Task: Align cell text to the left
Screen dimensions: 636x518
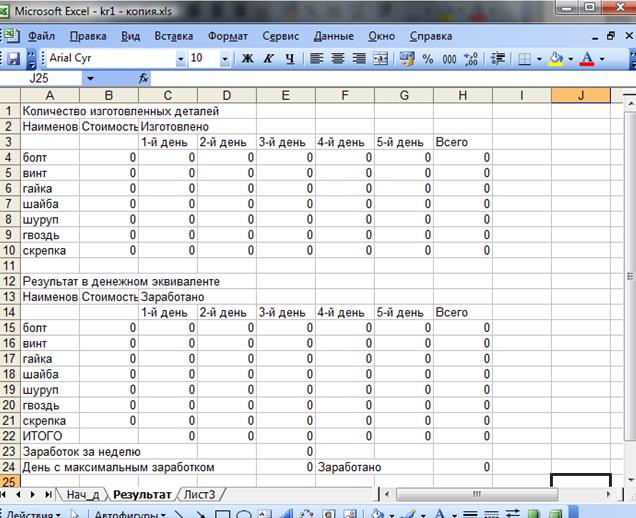Action: click(x=317, y=59)
